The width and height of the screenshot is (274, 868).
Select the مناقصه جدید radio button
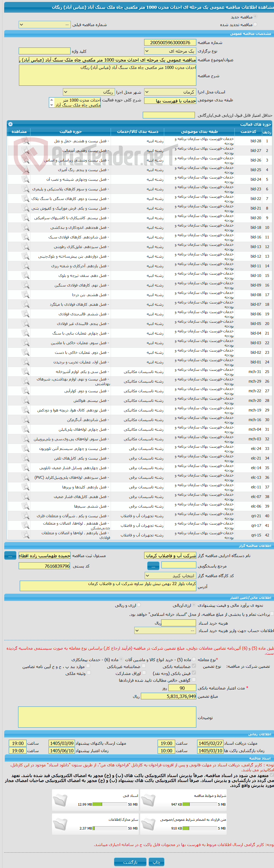(x=255, y=16)
